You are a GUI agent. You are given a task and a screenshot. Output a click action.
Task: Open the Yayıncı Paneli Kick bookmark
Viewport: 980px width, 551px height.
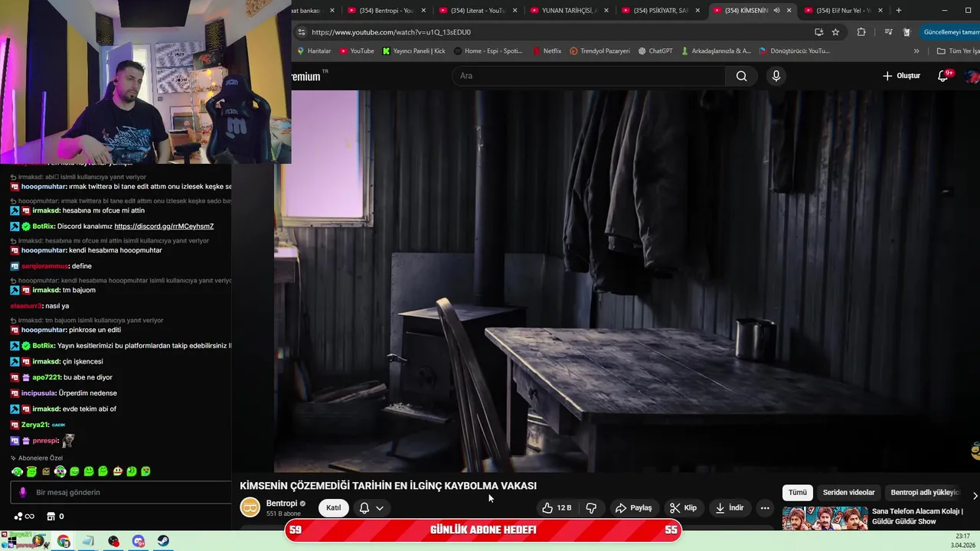[414, 51]
